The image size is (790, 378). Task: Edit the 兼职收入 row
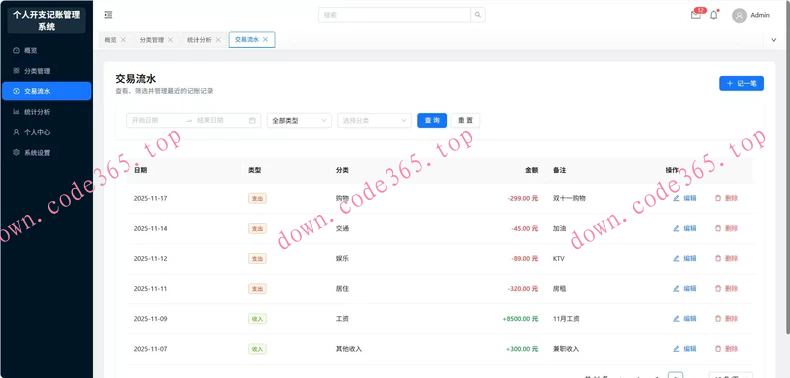point(685,349)
